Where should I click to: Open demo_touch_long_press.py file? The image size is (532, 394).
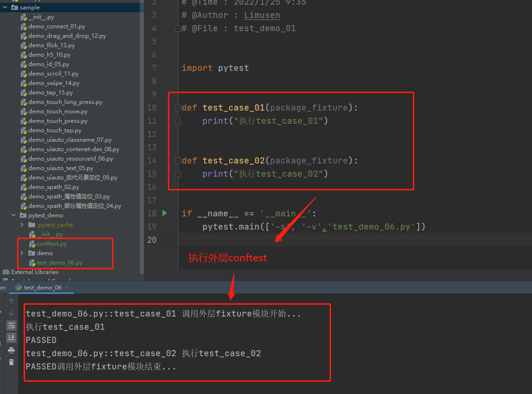point(65,102)
